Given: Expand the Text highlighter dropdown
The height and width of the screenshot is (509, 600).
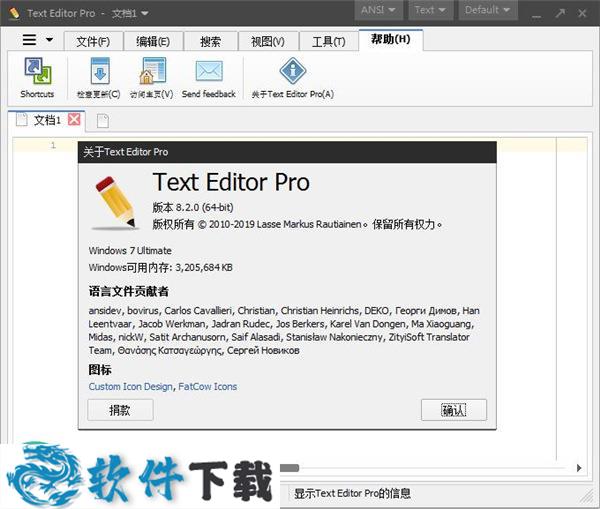Looking at the screenshot, I should click(431, 11).
